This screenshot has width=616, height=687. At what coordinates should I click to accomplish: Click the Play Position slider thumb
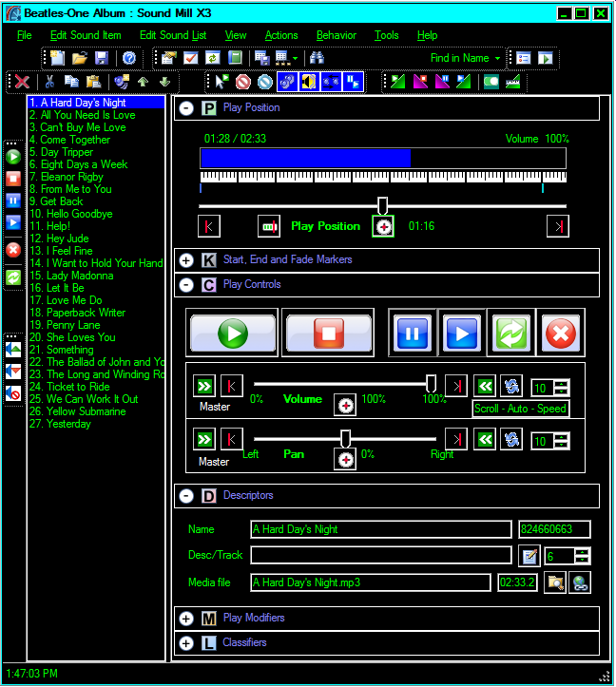[x=382, y=205]
